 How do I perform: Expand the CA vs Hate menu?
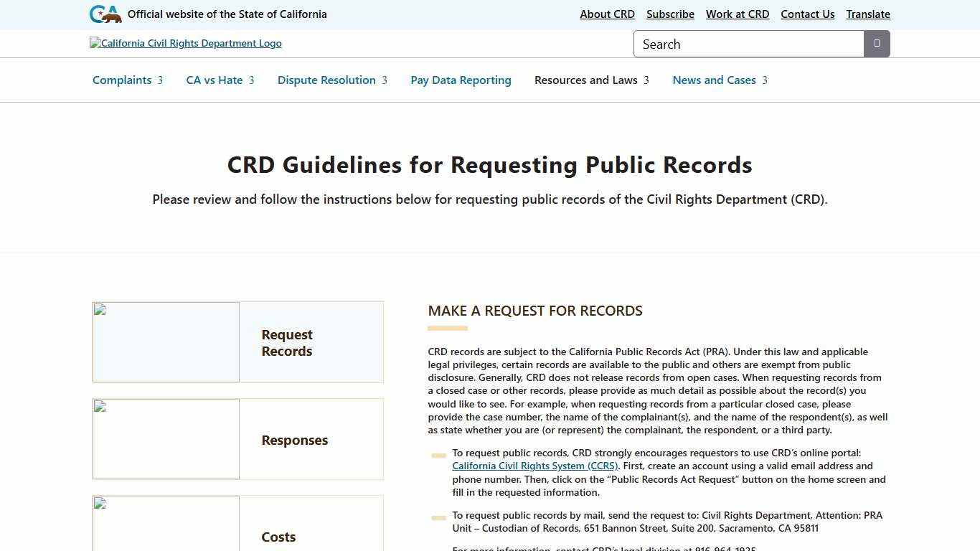220,80
